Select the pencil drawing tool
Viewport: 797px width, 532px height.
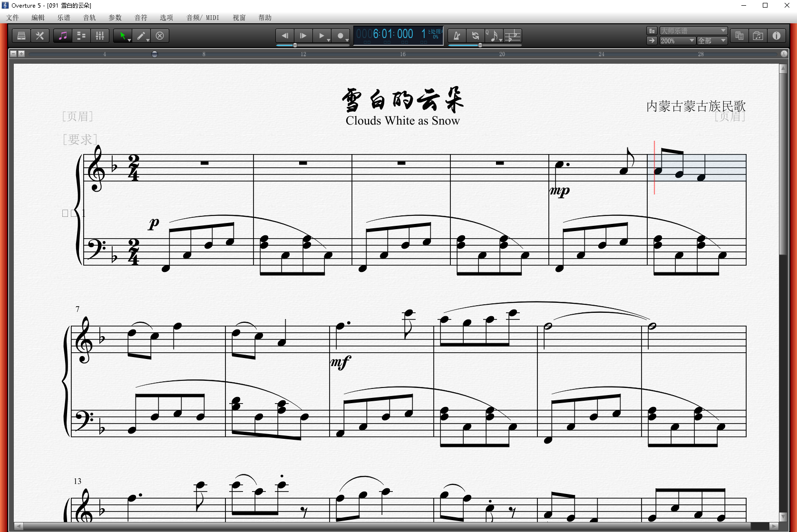tap(141, 36)
